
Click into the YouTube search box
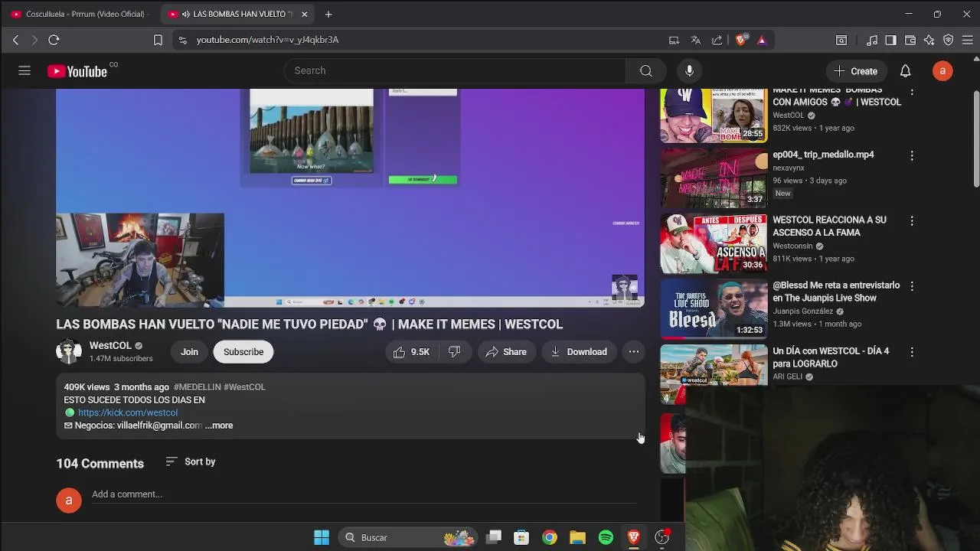[455, 70]
